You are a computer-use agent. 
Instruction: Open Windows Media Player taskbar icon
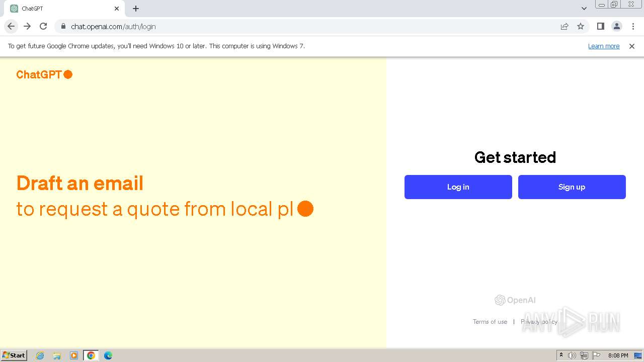click(x=74, y=355)
